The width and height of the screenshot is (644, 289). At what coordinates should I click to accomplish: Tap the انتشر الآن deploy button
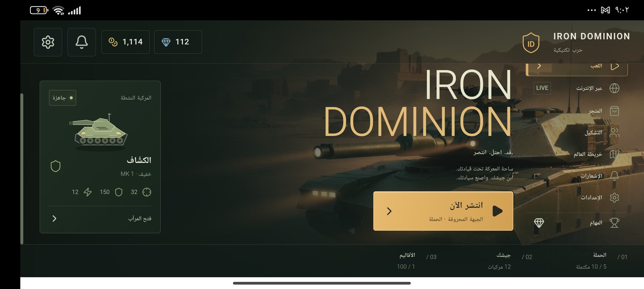443,211
